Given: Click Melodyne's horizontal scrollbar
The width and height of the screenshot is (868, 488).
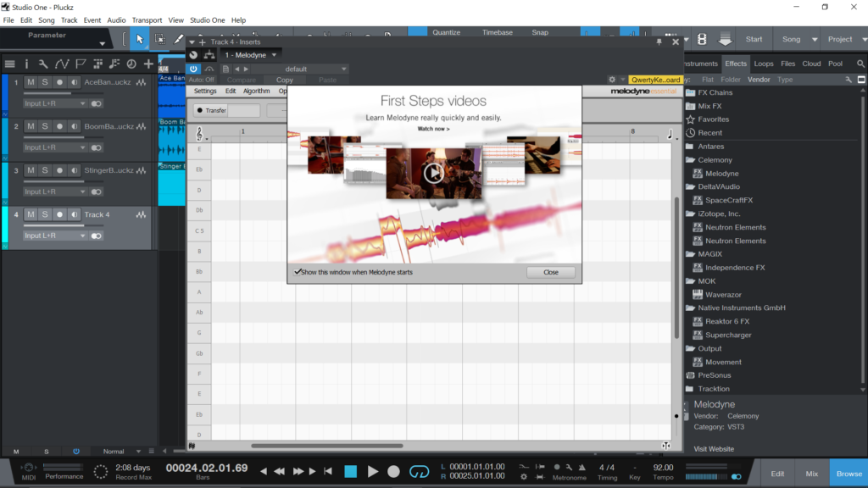Looking at the screenshot, I should 326,446.
